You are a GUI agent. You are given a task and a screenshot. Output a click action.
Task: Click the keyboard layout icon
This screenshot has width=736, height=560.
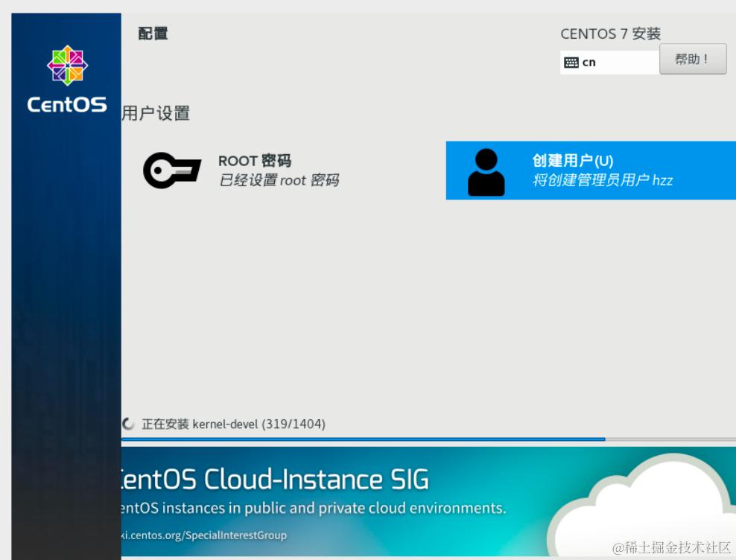pos(571,63)
